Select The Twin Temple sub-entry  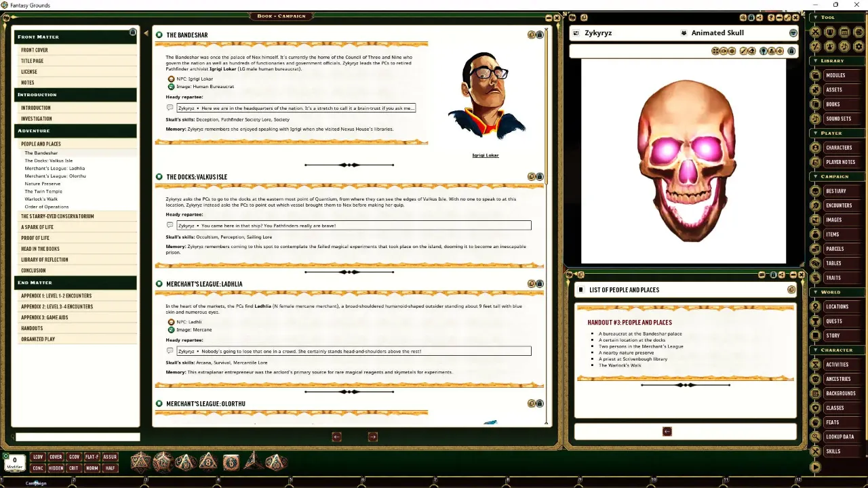[x=43, y=191]
